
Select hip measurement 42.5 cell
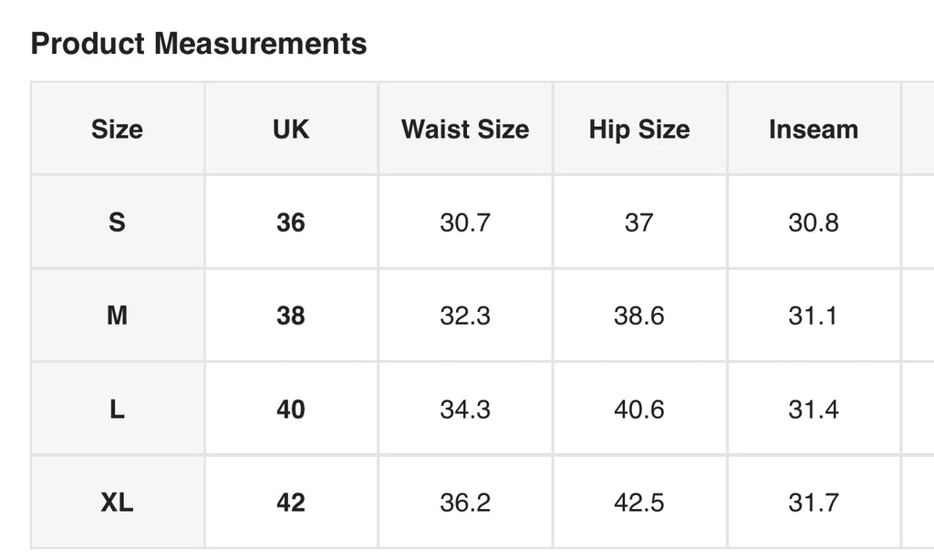(x=639, y=503)
